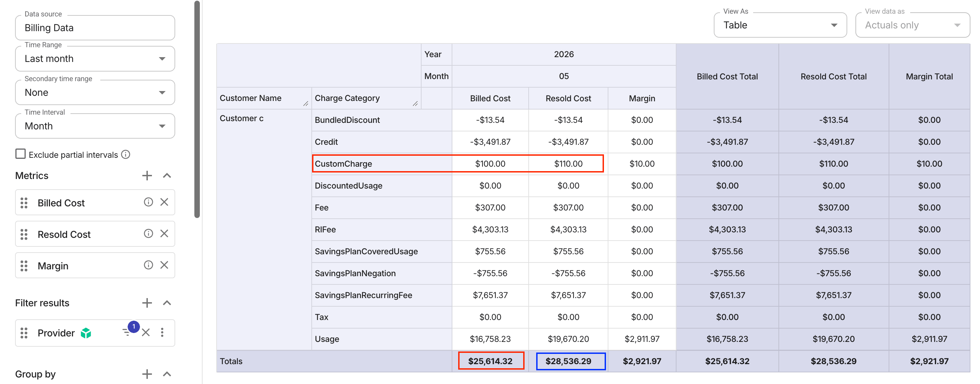The image size is (980, 384).
Task: Select the DiscountedUsage category cell
Action: (x=382, y=186)
